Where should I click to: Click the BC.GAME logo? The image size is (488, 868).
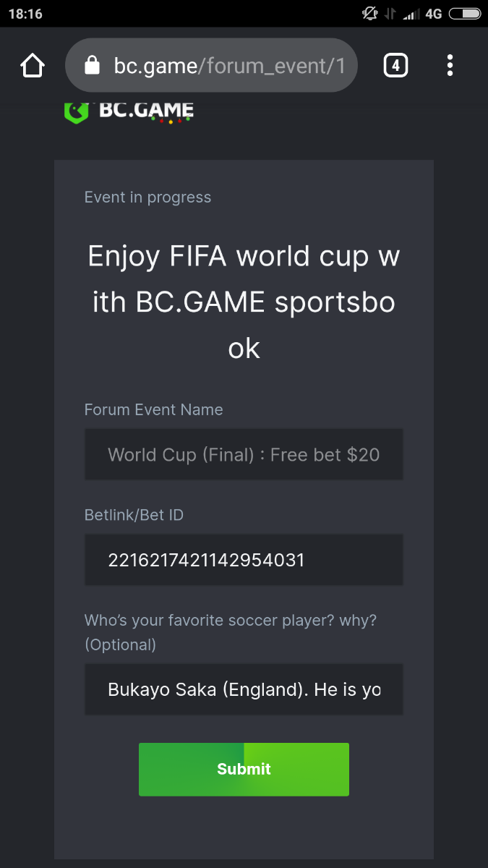(129, 111)
